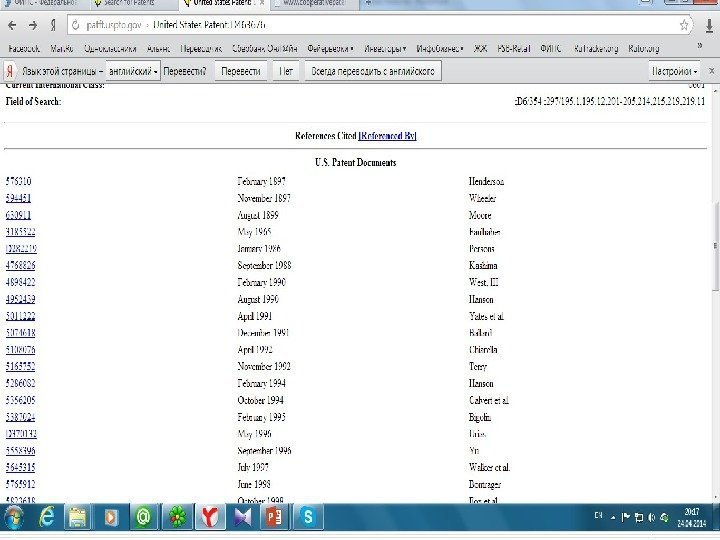Viewport: 720px width, 540px height.
Task: Go back with the browser back arrow
Action: coord(12,25)
